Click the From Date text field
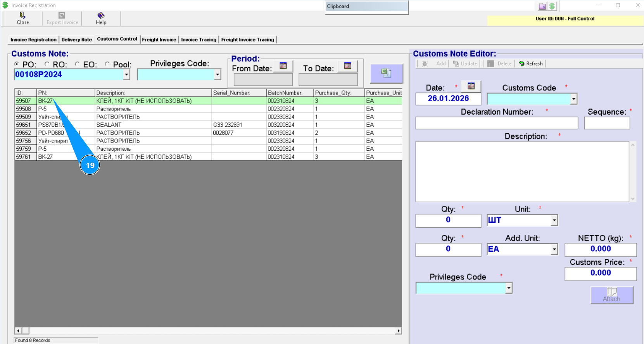 tap(263, 80)
